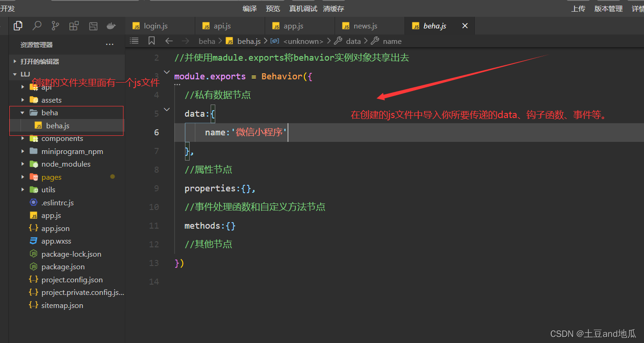This screenshot has width=644, height=343.
Task: Expand the node_modules folder
Action: tap(67, 164)
